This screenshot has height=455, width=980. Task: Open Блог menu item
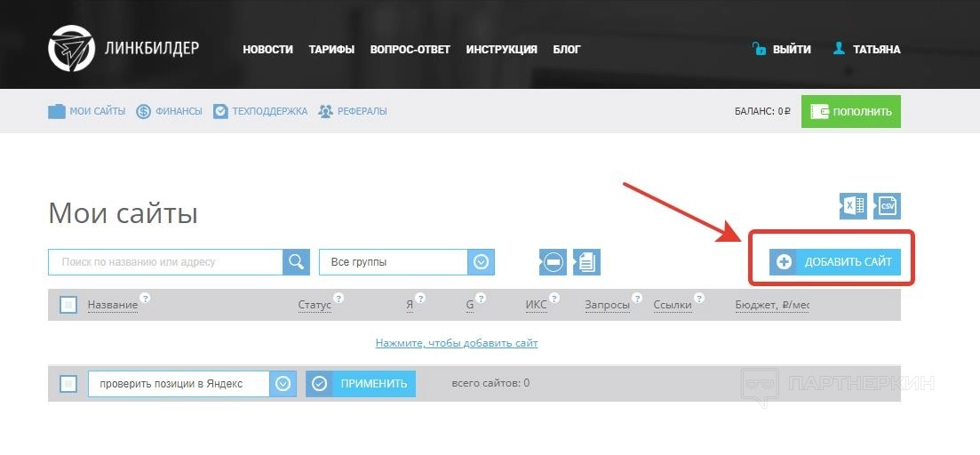(567, 50)
